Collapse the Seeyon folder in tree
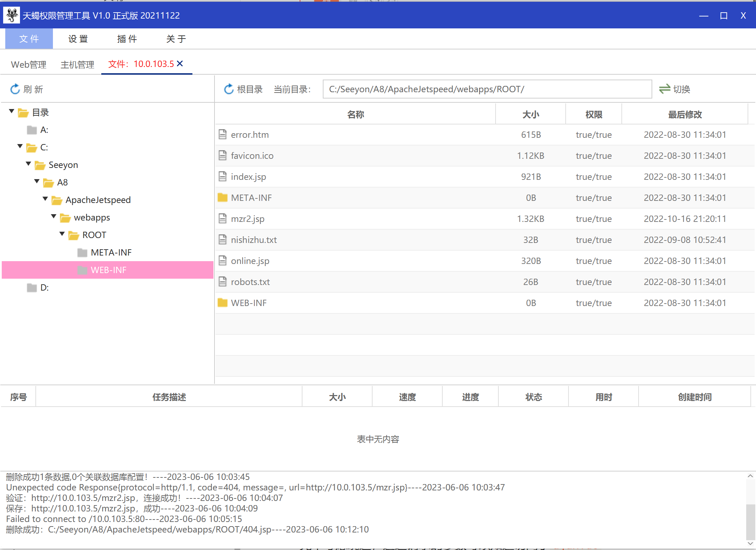Image resolution: width=756 pixels, height=550 pixels. point(28,164)
